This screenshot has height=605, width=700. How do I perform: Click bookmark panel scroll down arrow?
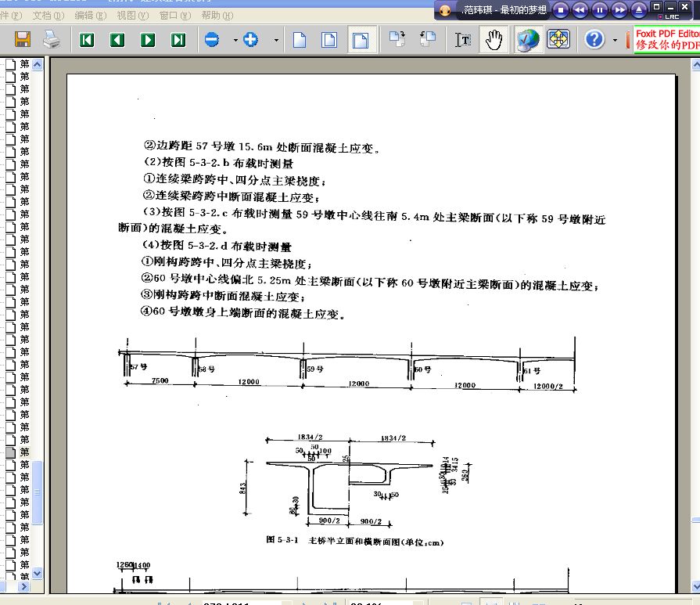click(x=37, y=573)
